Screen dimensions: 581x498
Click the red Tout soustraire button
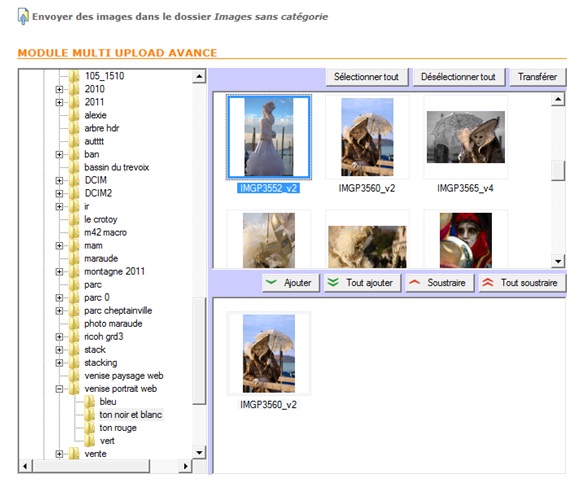[x=522, y=283]
